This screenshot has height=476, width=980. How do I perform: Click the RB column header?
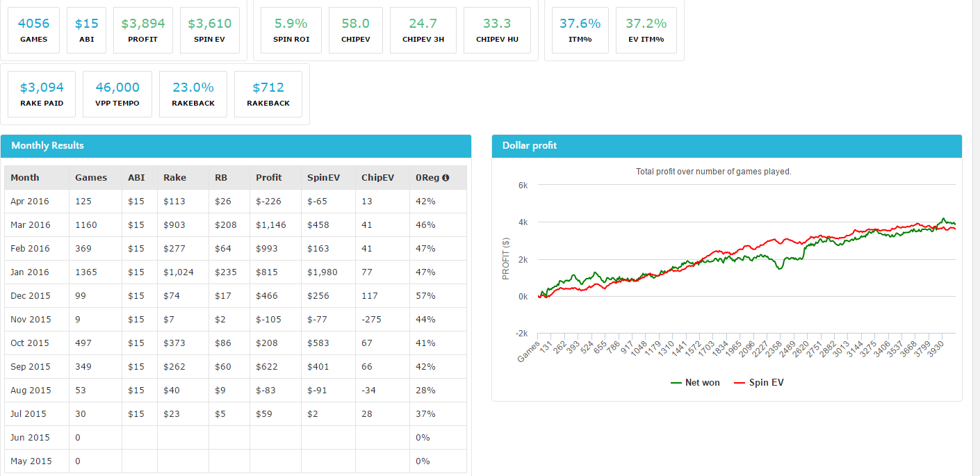tap(229, 178)
